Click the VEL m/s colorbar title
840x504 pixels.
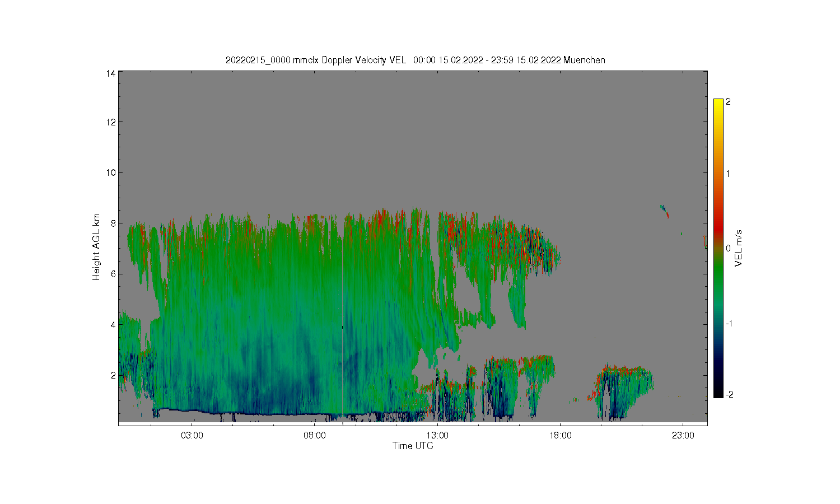pos(739,248)
